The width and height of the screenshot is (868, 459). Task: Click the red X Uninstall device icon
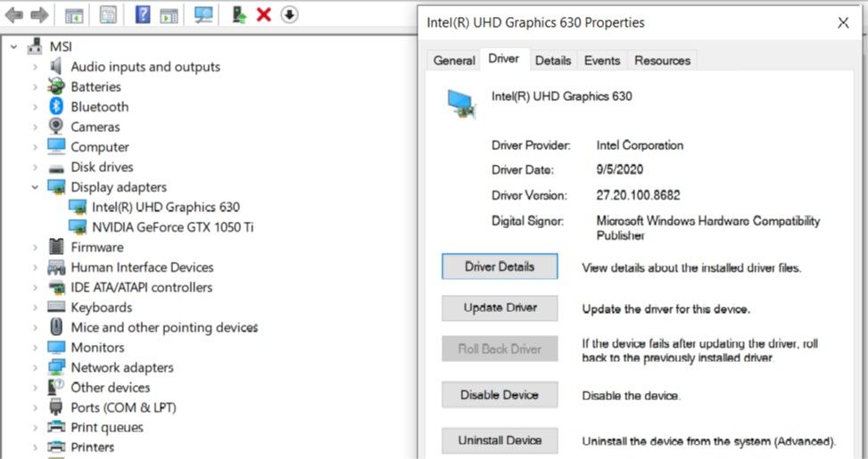tap(263, 14)
